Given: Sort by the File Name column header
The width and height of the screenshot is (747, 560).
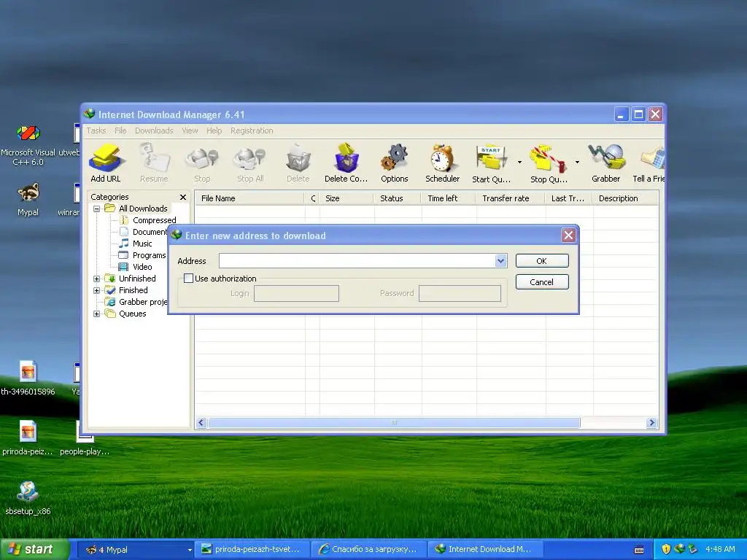Looking at the screenshot, I should coord(249,198).
